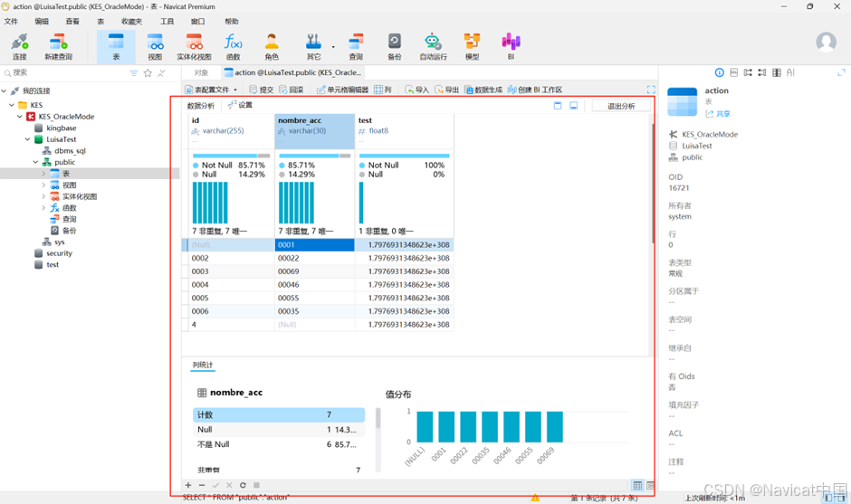This screenshot has height=504, width=851.
Task: Switch to form view icon at bottom
Action: [x=650, y=485]
